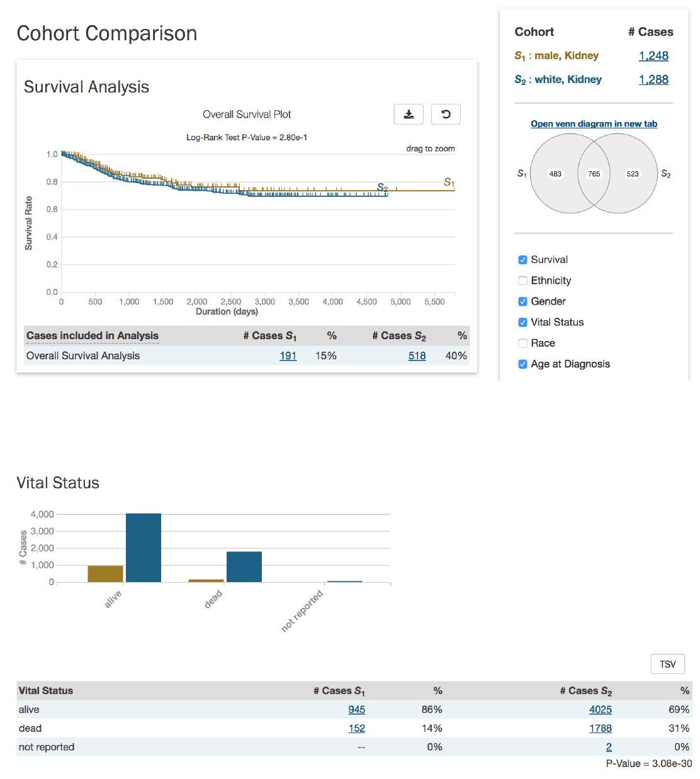The image size is (700, 779).
Task: Click the reset survival plot icon
Action: point(446,115)
